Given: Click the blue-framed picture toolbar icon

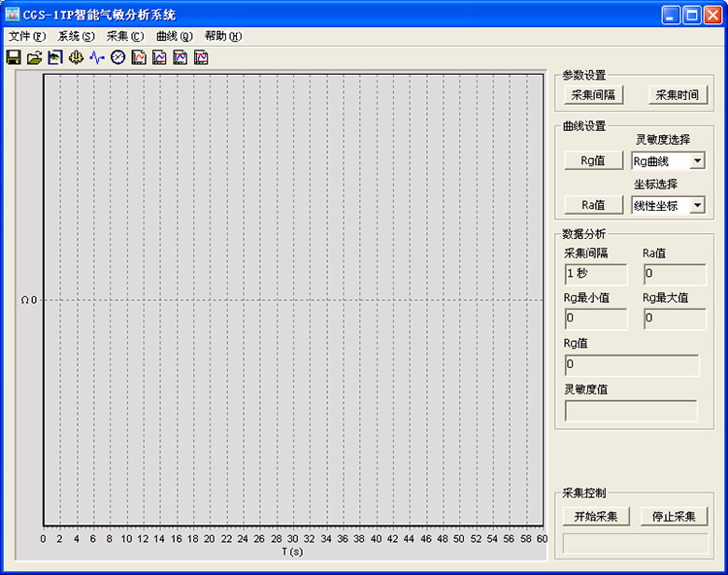Looking at the screenshot, I should [x=55, y=57].
